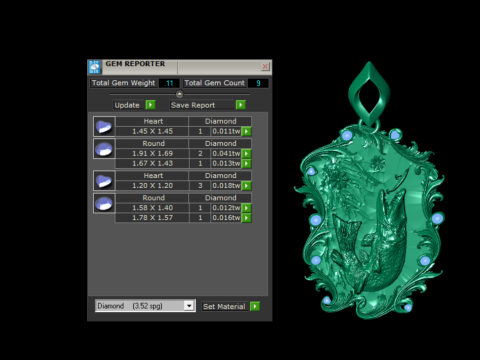Click the Gem Reporter app icon
480x360 pixels.
(x=94, y=67)
